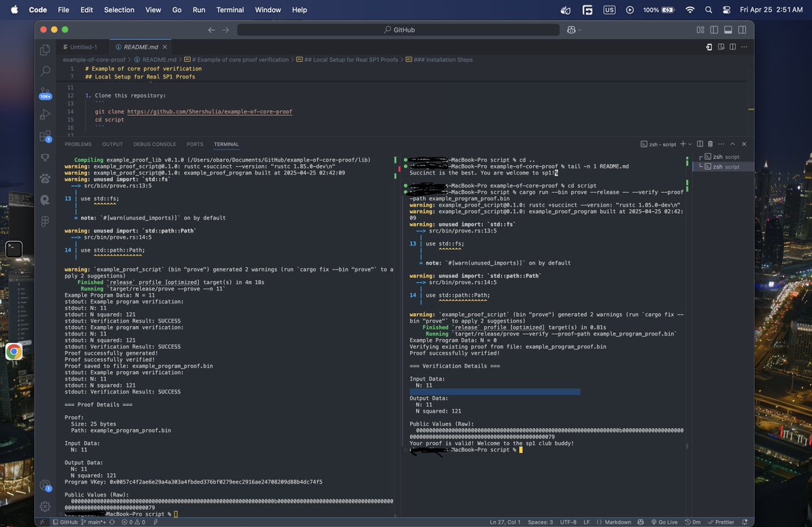This screenshot has height=527, width=812.
Task: Open macOS Control Center icon
Action: (727, 10)
